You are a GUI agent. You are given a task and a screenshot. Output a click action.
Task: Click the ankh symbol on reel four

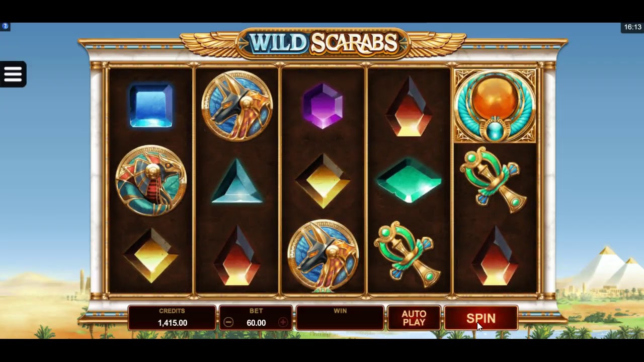point(408,254)
